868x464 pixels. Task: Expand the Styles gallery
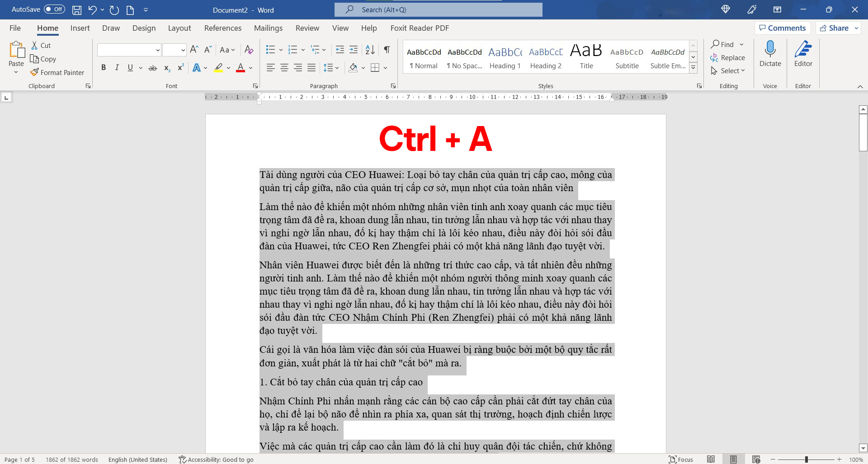pos(693,68)
